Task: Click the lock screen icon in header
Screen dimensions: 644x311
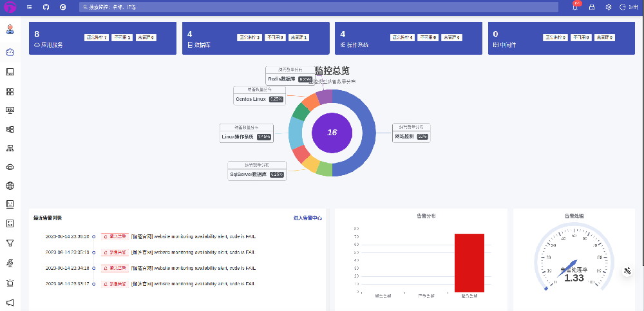Action: [x=592, y=7]
